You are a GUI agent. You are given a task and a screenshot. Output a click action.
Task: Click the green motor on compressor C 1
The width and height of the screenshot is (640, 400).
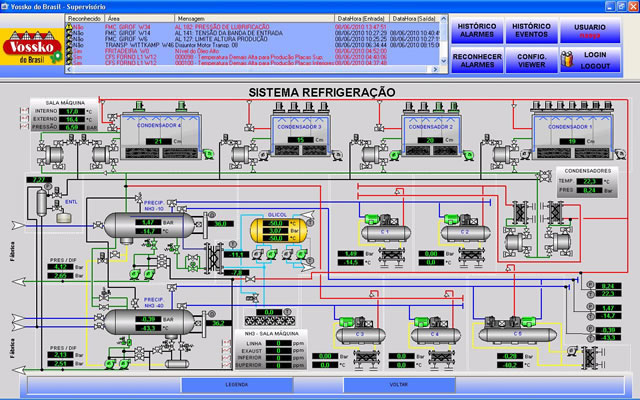click(x=372, y=220)
